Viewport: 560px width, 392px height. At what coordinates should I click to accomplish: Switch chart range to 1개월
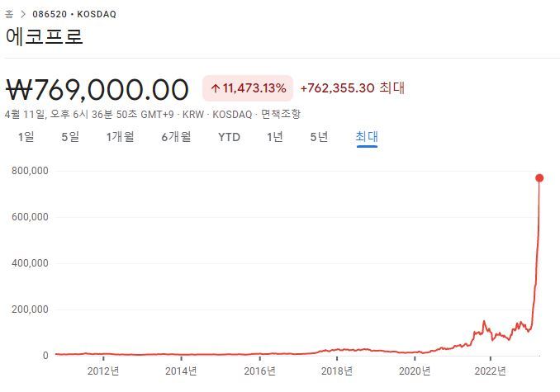point(120,137)
